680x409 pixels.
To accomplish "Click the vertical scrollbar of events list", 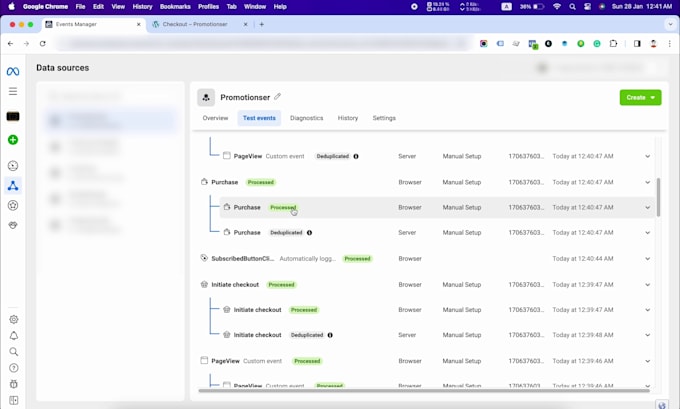I will point(659,197).
